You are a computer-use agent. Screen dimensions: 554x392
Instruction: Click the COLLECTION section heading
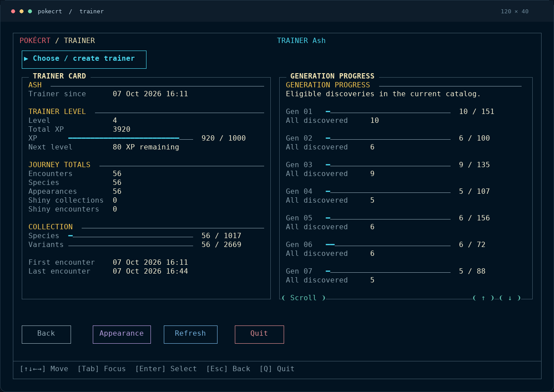tap(51, 227)
